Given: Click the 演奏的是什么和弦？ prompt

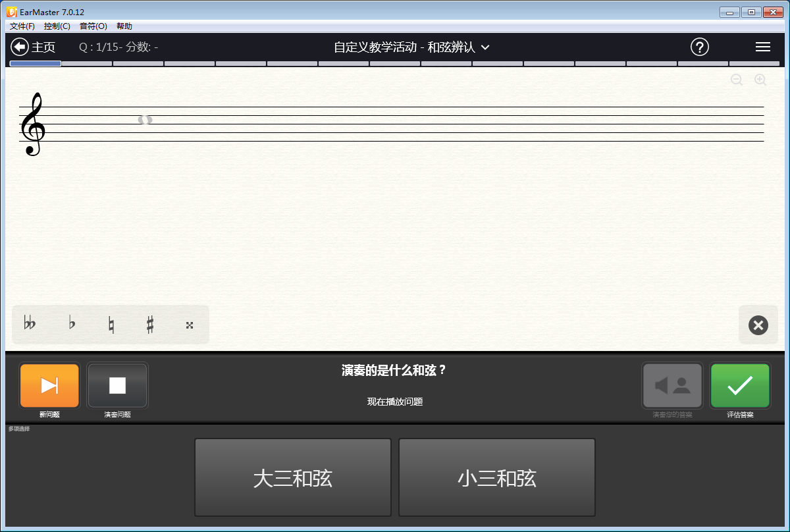Looking at the screenshot, I should [394, 370].
